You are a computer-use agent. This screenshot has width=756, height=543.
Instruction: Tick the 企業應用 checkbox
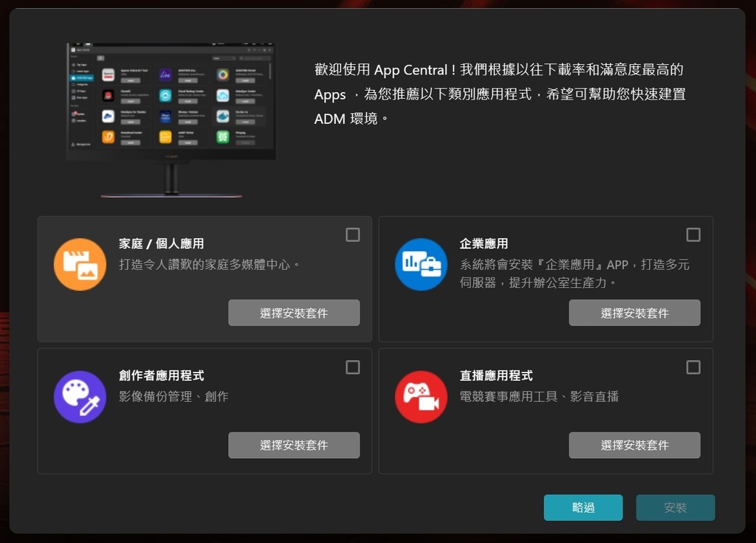coord(693,235)
